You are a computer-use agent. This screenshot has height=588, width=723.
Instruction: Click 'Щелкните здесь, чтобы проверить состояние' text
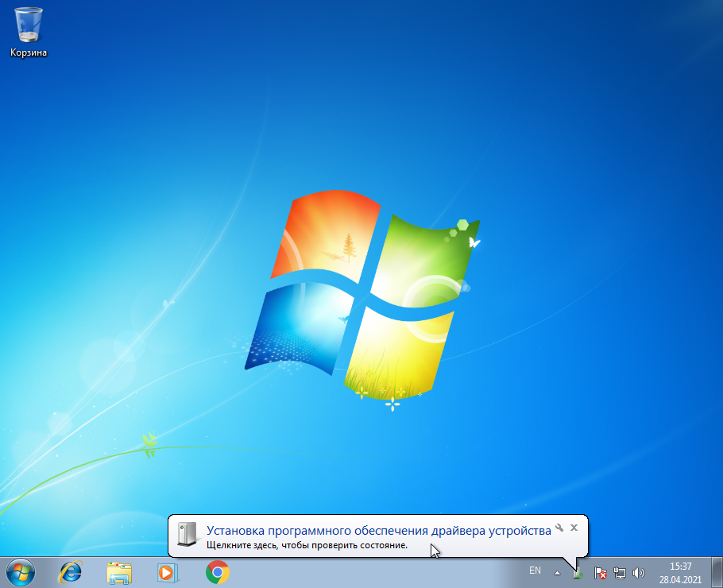(x=307, y=545)
